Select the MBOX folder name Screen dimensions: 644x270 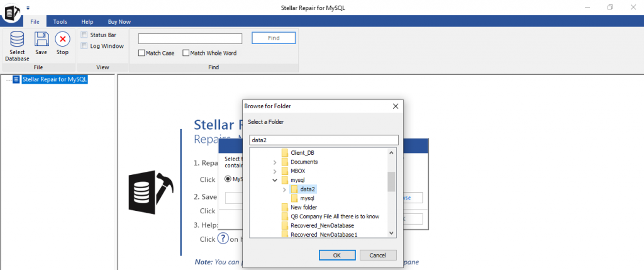tap(297, 171)
